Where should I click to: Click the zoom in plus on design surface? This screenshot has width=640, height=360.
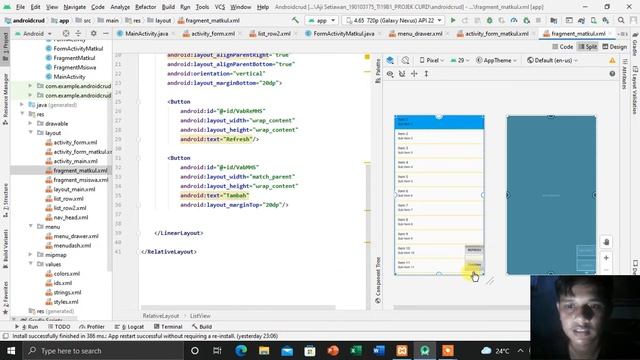[606, 258]
